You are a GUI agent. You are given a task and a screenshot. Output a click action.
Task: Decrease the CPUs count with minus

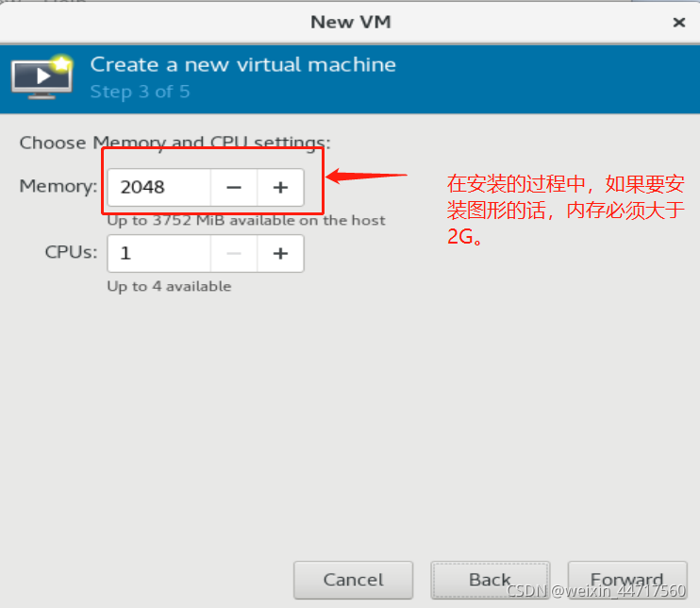pyautogui.click(x=234, y=253)
